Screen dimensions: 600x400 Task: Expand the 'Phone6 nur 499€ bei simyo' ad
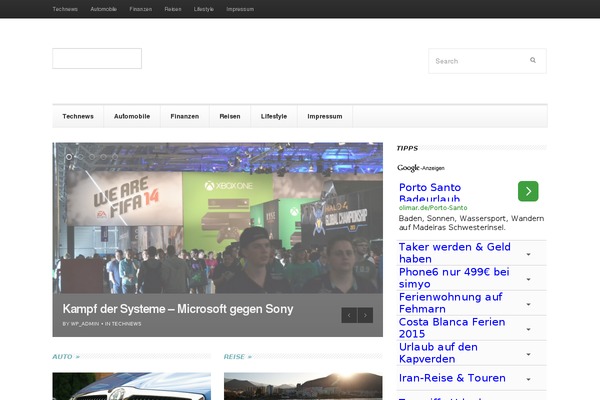tap(528, 279)
